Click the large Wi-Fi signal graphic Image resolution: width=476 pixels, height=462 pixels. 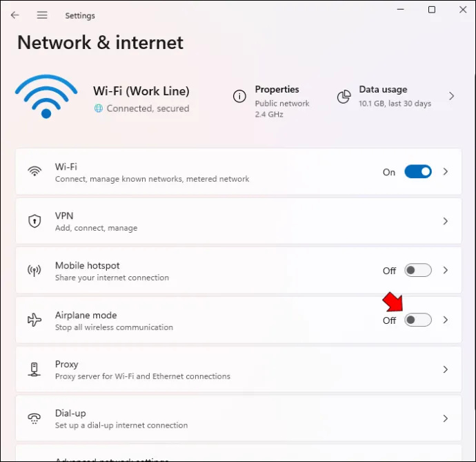(x=46, y=97)
